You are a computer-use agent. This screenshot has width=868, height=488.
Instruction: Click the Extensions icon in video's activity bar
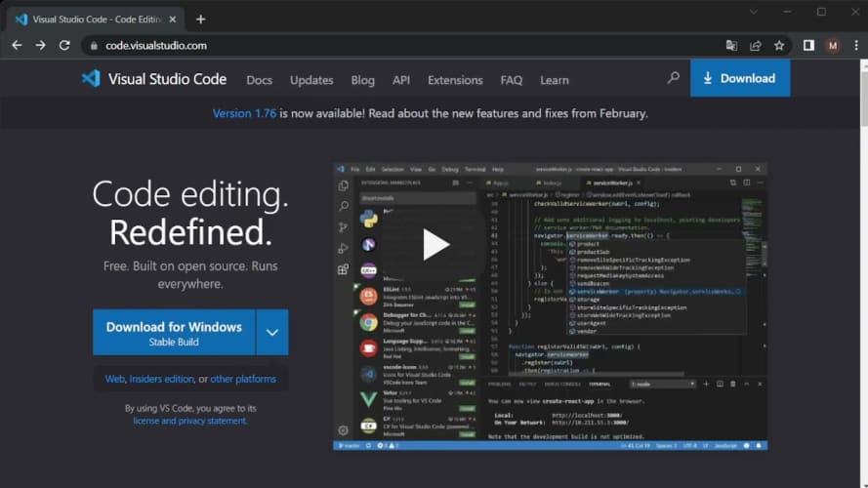(344, 269)
